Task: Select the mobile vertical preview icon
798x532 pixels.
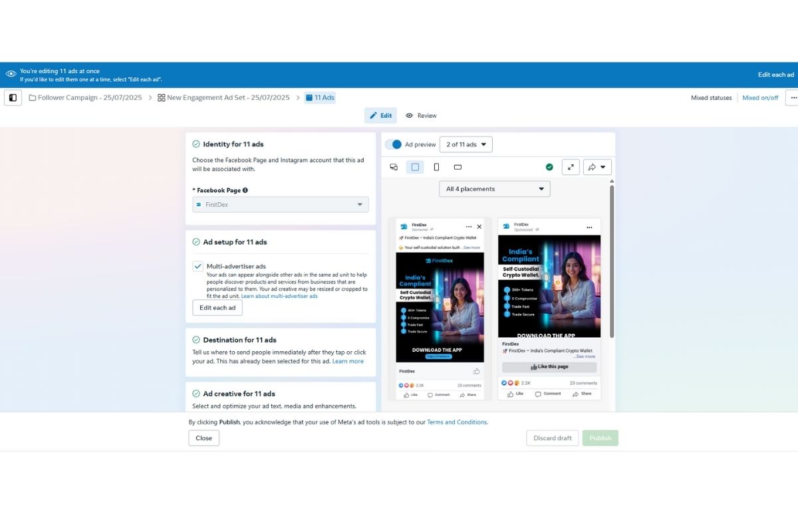Action: coord(436,167)
